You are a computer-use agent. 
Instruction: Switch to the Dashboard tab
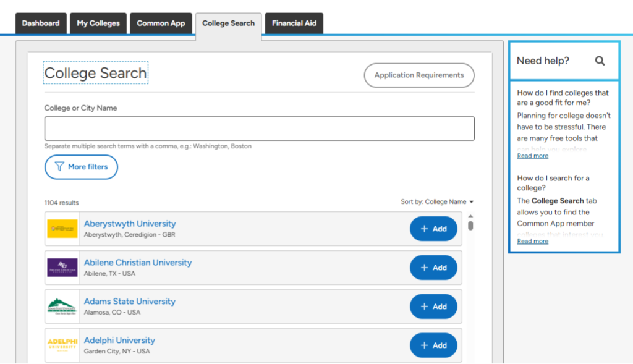pyautogui.click(x=41, y=23)
